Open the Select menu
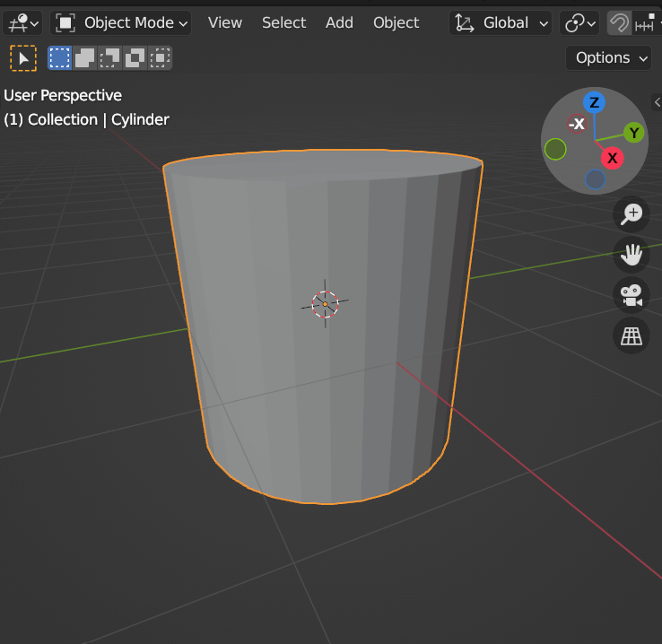 283,22
